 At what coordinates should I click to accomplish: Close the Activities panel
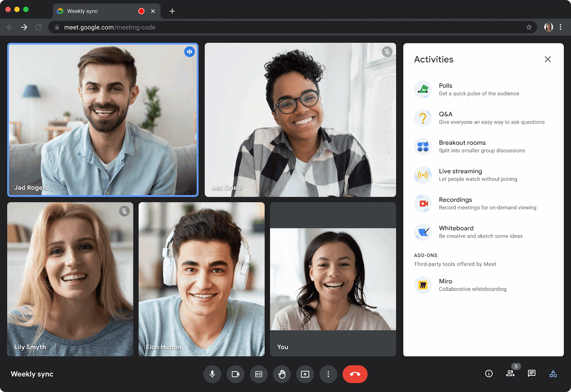(548, 59)
